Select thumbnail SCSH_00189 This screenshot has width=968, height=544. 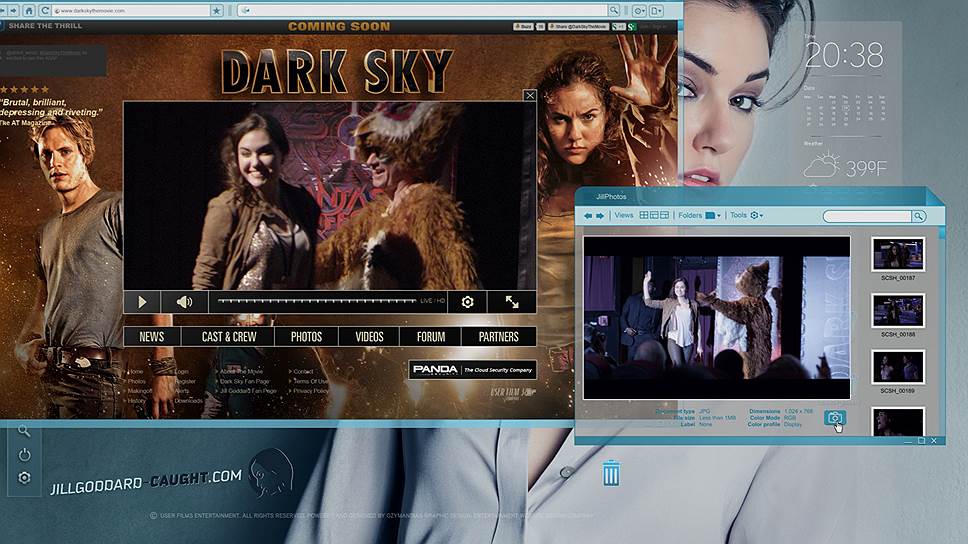coord(898,367)
